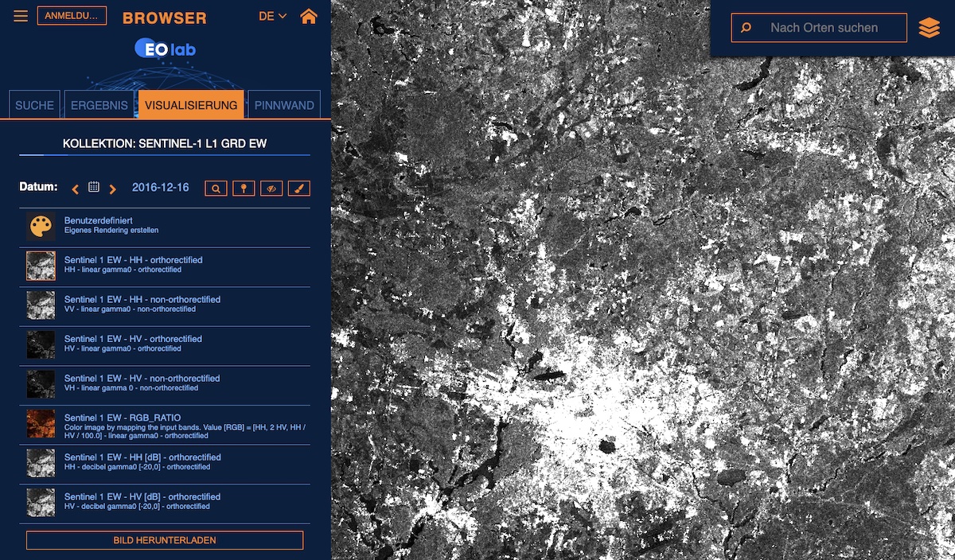
Task: Toggle layer visibility with the eye icon
Action: [x=271, y=189]
